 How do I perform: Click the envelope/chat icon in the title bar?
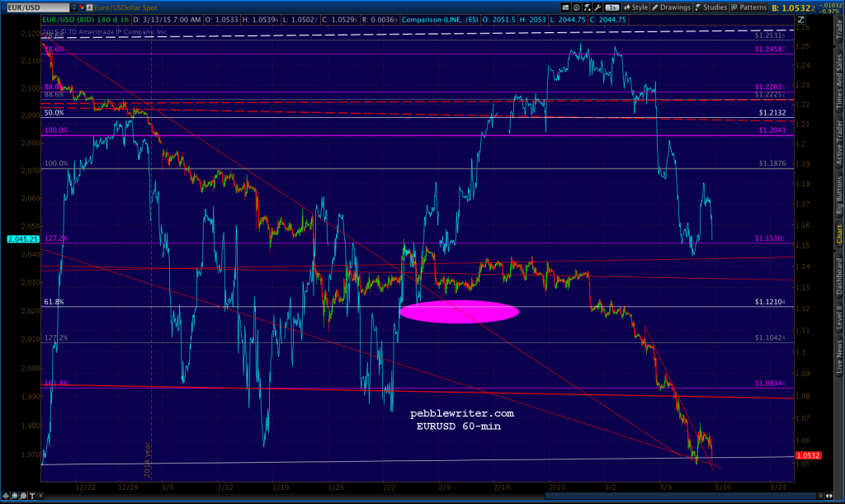(81, 7)
